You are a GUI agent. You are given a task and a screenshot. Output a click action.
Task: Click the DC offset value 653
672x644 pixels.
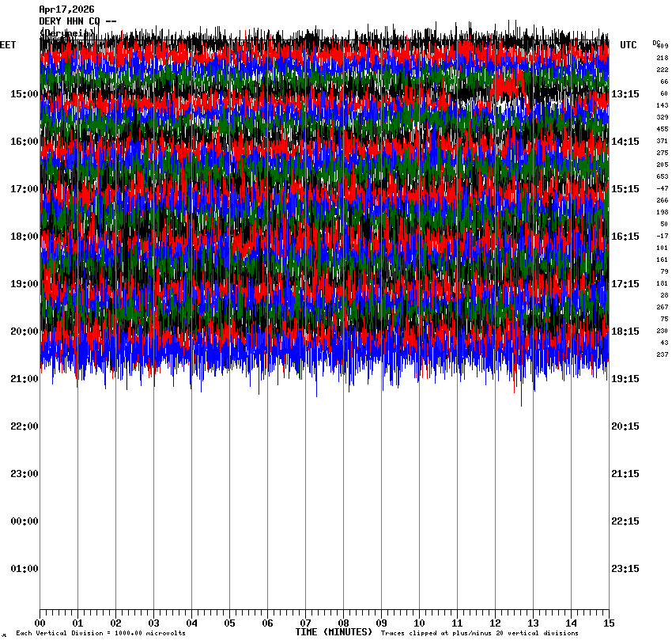click(x=662, y=176)
